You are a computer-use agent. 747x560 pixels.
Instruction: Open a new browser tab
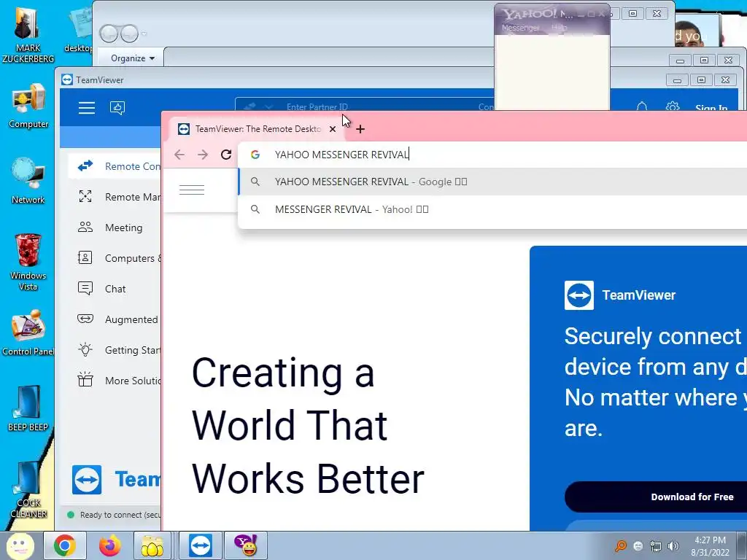360,129
